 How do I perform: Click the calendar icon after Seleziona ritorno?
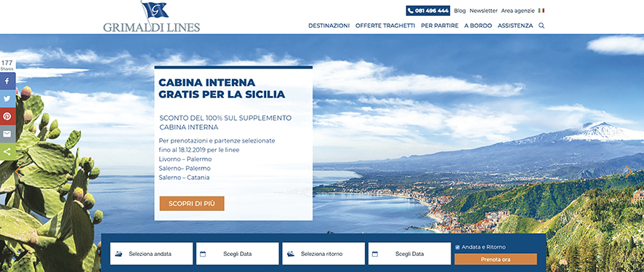click(374, 254)
